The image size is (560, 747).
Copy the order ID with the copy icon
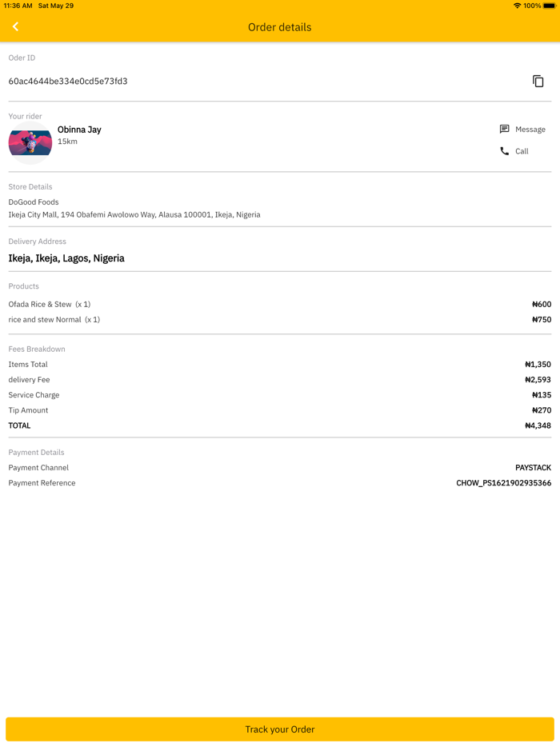[538, 81]
